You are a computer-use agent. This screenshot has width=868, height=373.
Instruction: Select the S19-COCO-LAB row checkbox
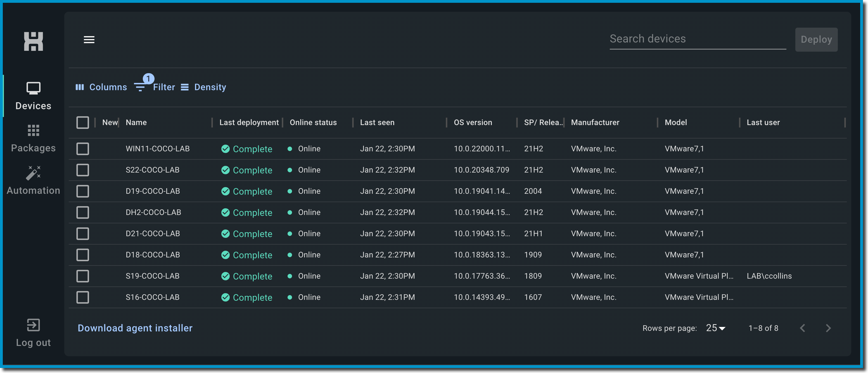82,276
